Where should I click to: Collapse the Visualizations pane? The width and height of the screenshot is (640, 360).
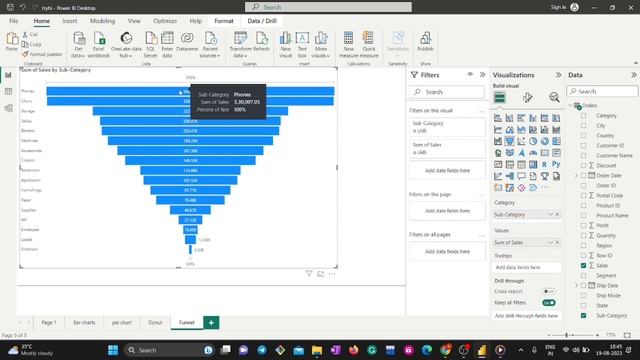click(x=558, y=75)
